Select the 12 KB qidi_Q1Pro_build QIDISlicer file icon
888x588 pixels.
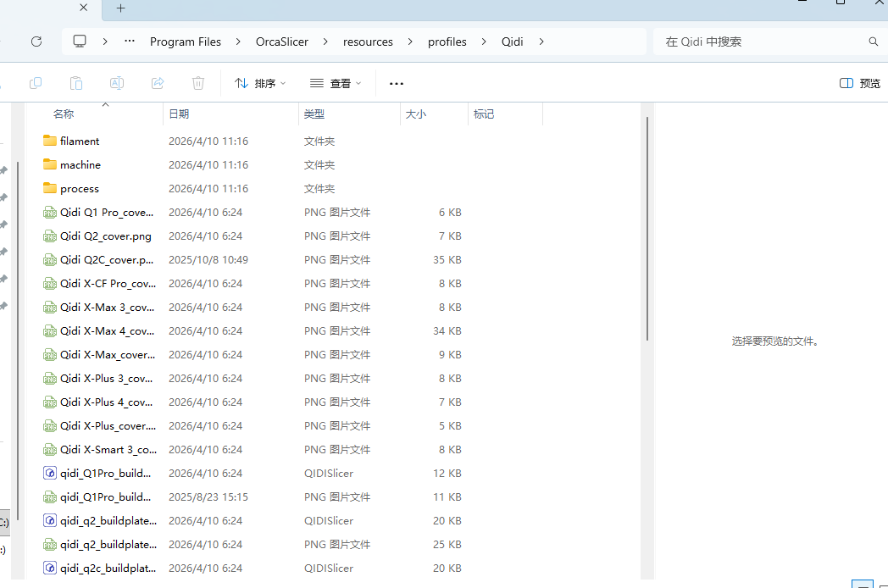(50, 473)
